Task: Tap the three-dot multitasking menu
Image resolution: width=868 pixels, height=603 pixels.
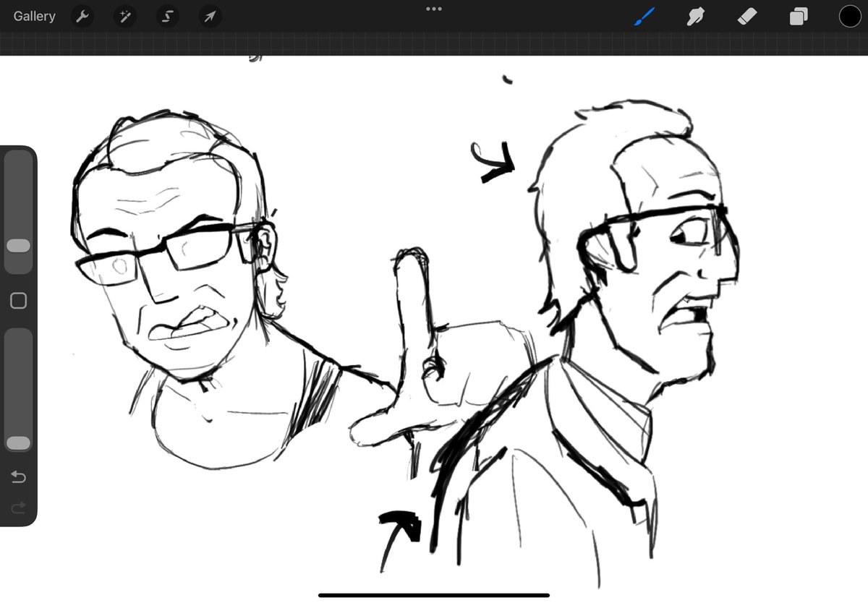Action: point(434,9)
